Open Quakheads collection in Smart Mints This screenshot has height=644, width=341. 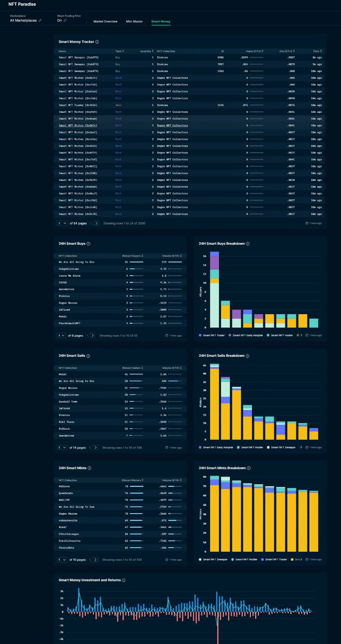coord(66,493)
